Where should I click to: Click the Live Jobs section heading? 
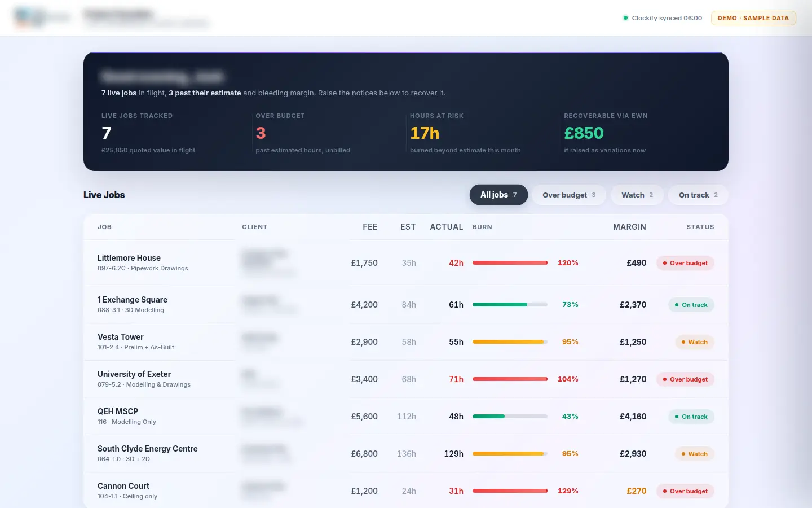(104, 195)
